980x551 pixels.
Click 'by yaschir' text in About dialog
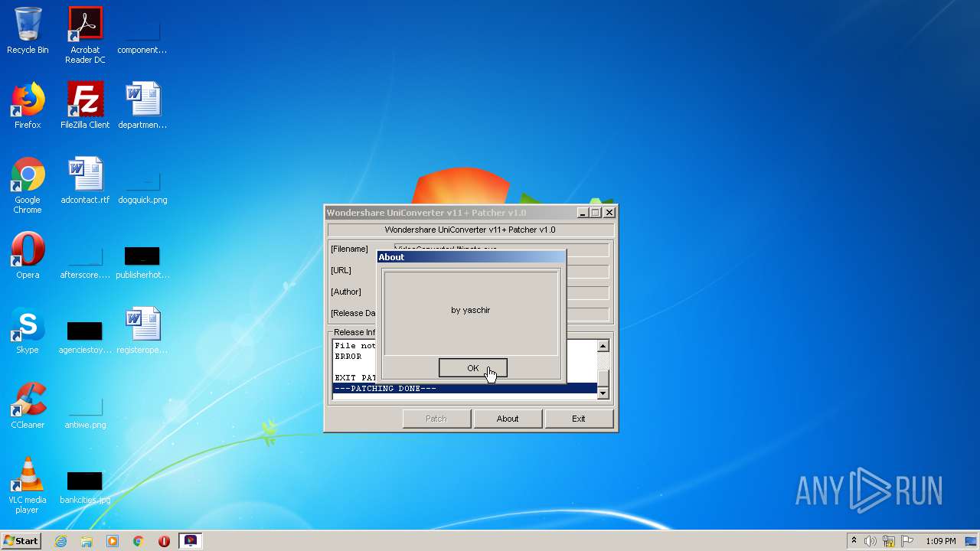tap(471, 310)
